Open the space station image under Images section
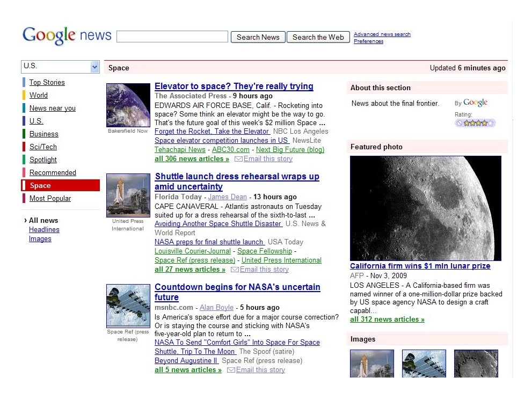The image size is (532, 399). point(424,364)
